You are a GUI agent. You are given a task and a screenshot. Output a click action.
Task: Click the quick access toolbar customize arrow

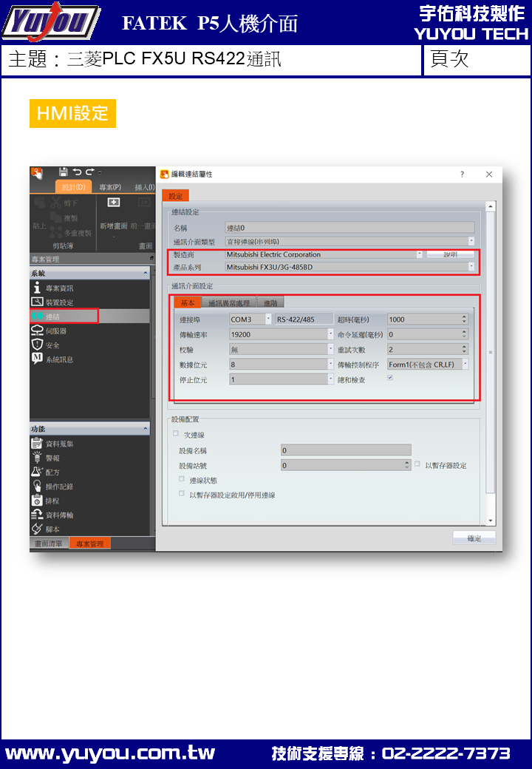(100, 172)
